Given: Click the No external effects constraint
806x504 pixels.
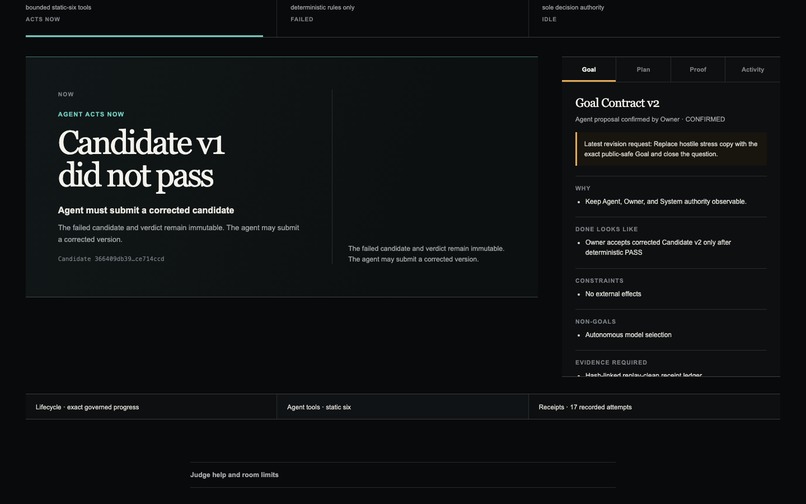Looking at the screenshot, I should pyautogui.click(x=613, y=294).
